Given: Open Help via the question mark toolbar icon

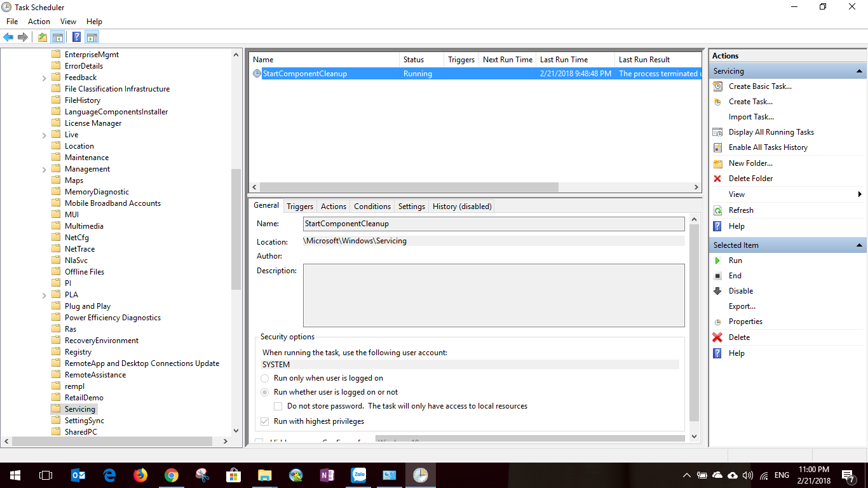Looking at the screenshot, I should [x=76, y=36].
